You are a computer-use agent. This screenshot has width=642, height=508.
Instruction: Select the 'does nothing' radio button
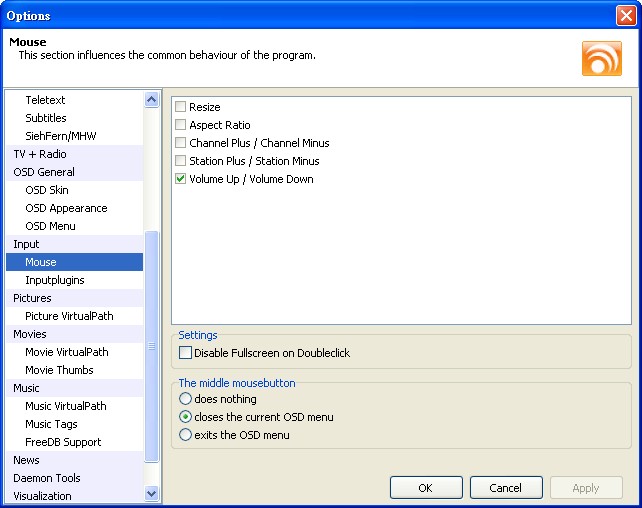click(x=185, y=399)
